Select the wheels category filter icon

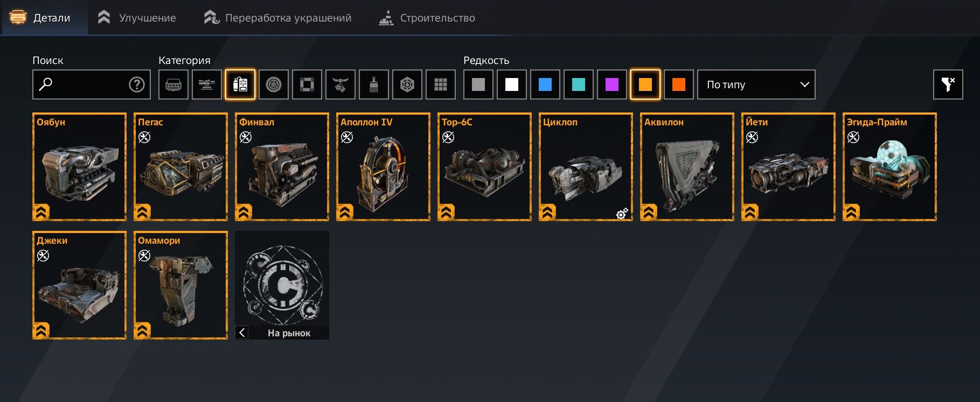tap(274, 84)
